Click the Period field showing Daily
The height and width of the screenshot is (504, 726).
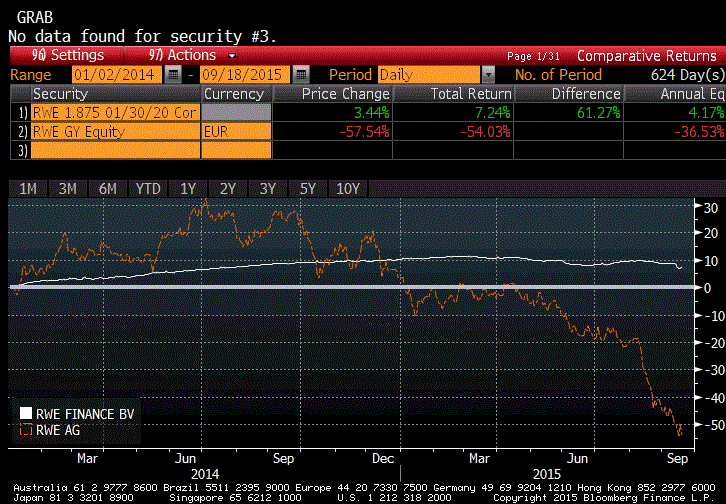tap(429, 75)
